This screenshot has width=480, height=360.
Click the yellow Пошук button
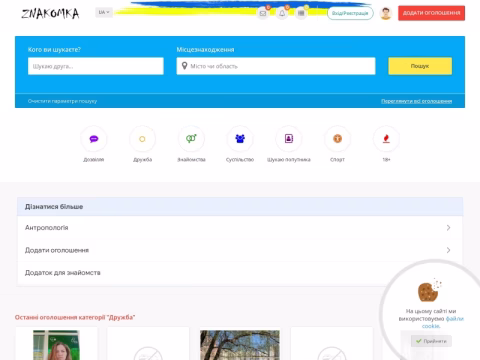pos(420,66)
